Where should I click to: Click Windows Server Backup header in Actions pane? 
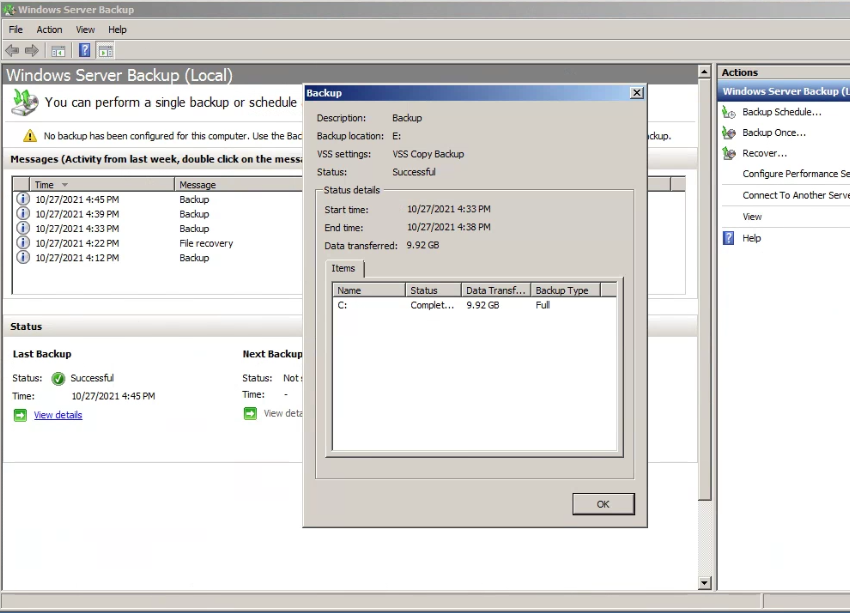pyautogui.click(x=785, y=92)
